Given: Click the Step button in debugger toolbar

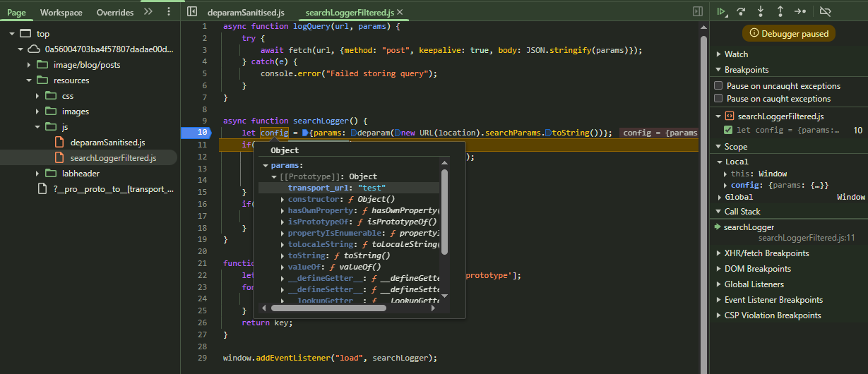Looking at the screenshot, I should tap(800, 11).
